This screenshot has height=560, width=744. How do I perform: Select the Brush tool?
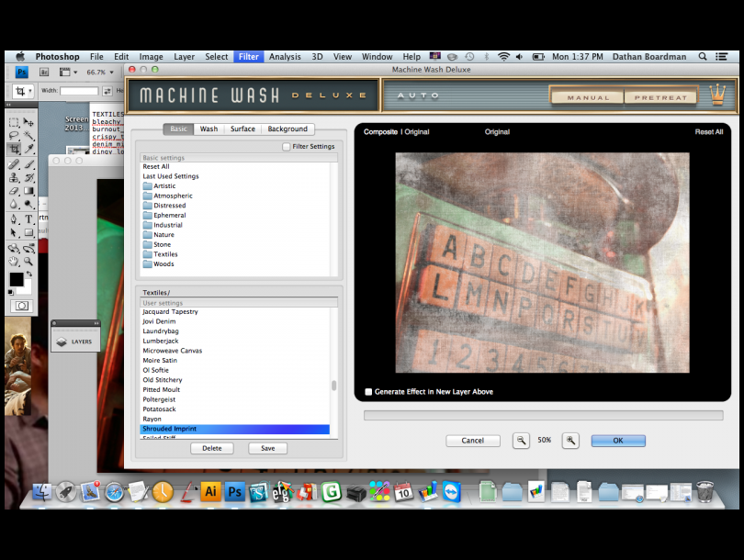tap(28, 164)
